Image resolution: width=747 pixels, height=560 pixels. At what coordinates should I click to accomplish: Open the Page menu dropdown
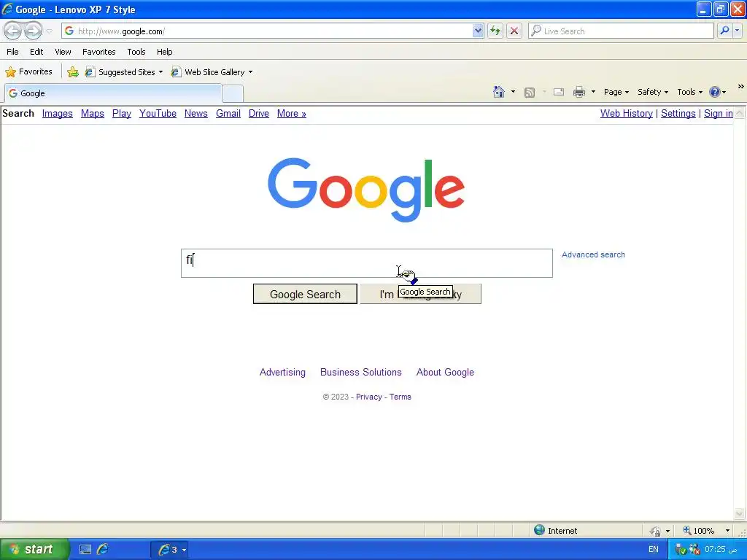616,92
